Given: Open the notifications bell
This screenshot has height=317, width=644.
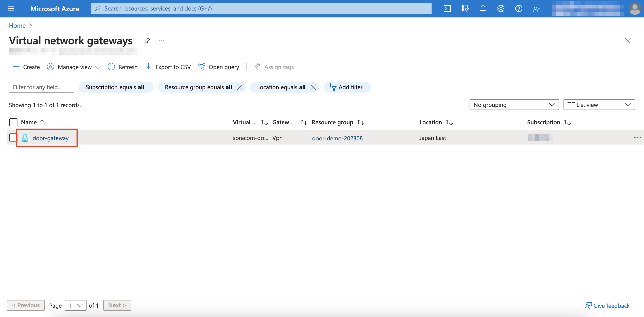Looking at the screenshot, I should click(x=483, y=8).
